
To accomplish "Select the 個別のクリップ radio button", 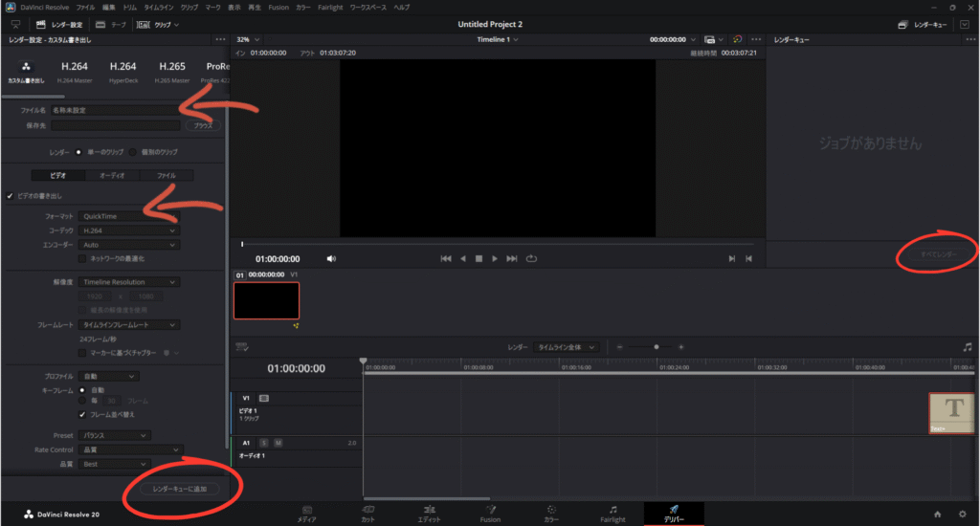I will click(134, 152).
